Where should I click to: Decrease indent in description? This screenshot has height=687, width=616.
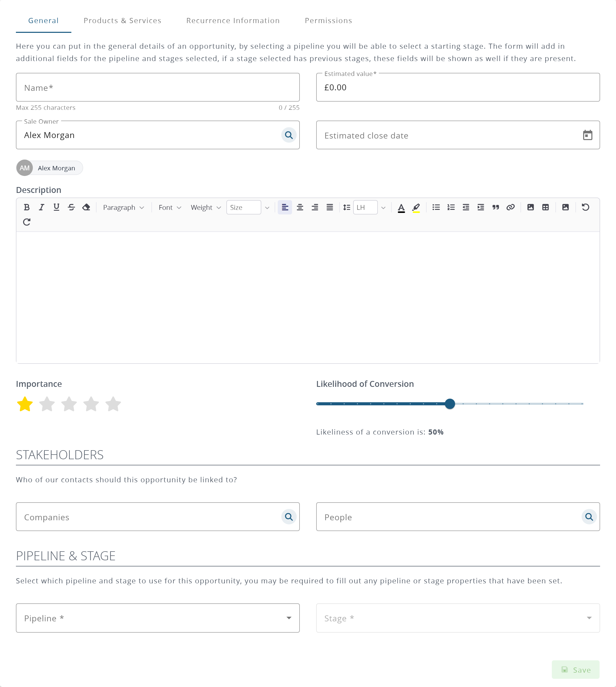466,207
